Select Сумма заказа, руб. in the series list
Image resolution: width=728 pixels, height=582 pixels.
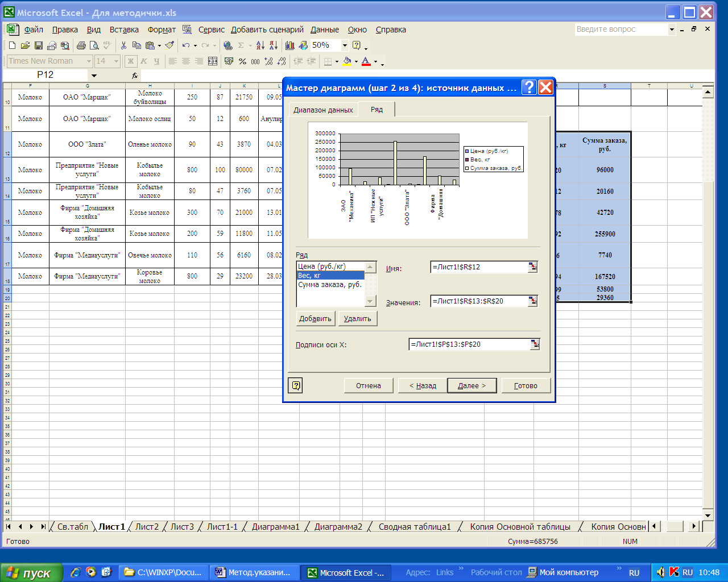[330, 284]
